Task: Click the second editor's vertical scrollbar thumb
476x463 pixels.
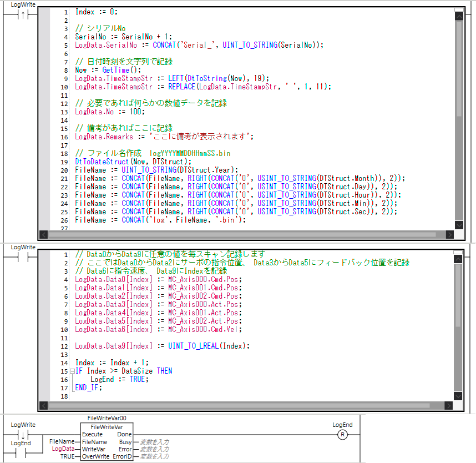Action: tap(458, 294)
